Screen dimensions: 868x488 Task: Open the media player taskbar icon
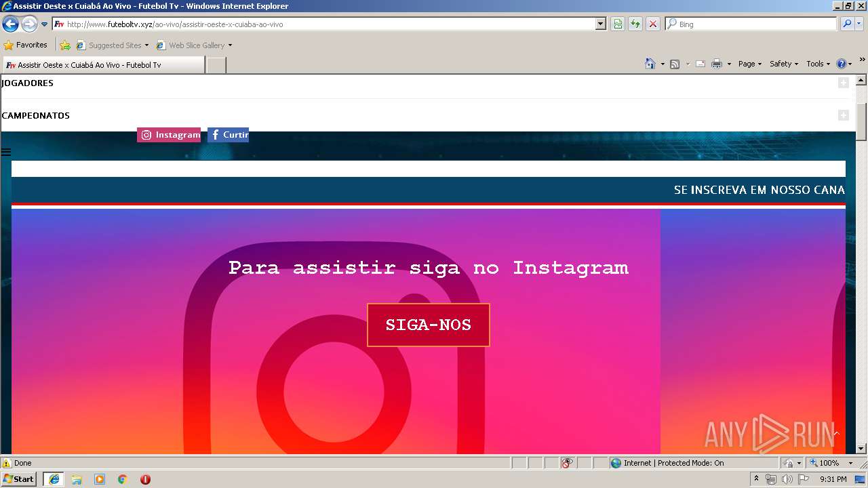tap(100, 479)
